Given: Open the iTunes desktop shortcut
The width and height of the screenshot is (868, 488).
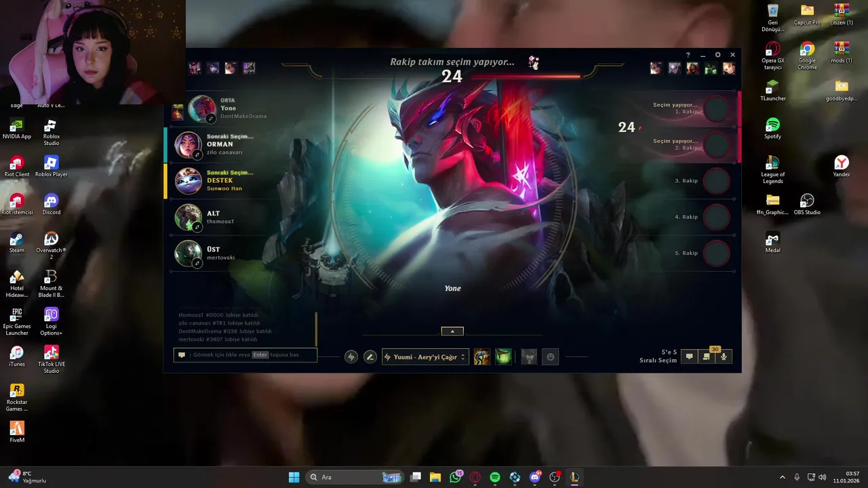Looking at the screenshot, I should (17, 357).
